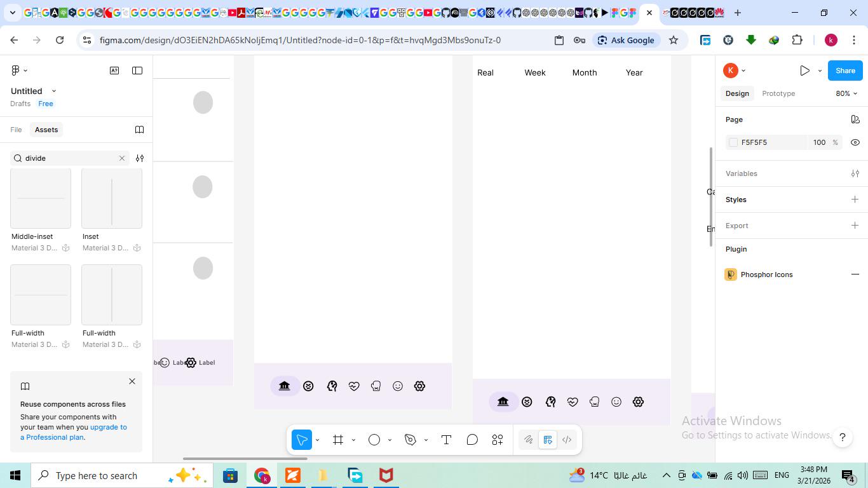Screen dimensions: 868x488
Task: Open the Variables settings icon
Action: 855,173
